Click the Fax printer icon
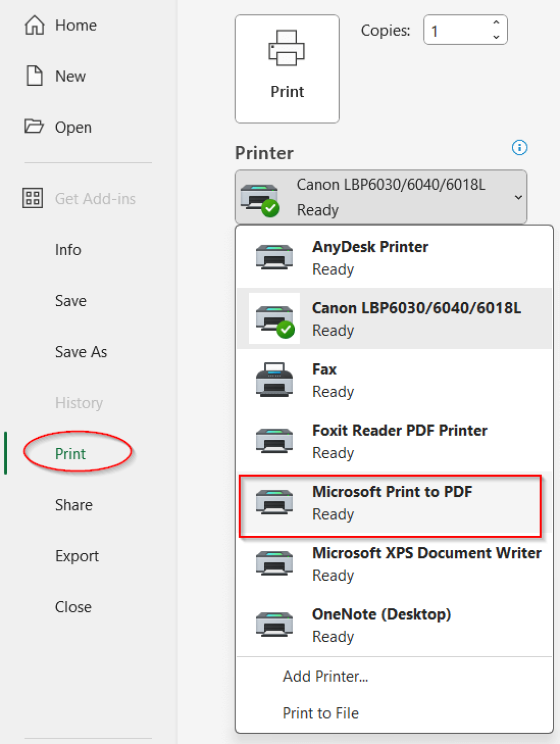 click(x=274, y=380)
